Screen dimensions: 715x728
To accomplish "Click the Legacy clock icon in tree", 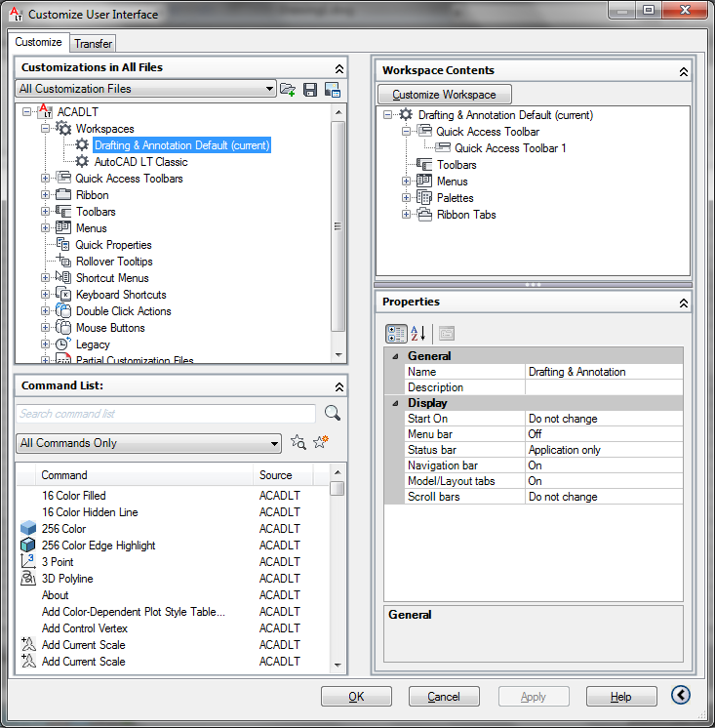I will pos(63,344).
